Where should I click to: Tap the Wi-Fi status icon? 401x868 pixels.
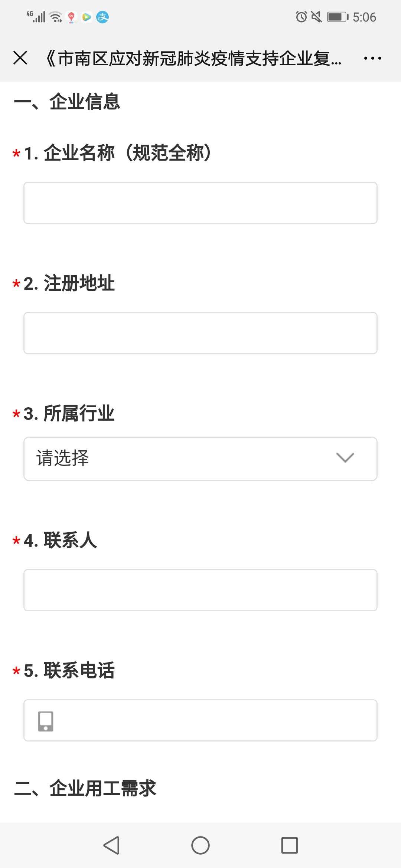point(56,17)
